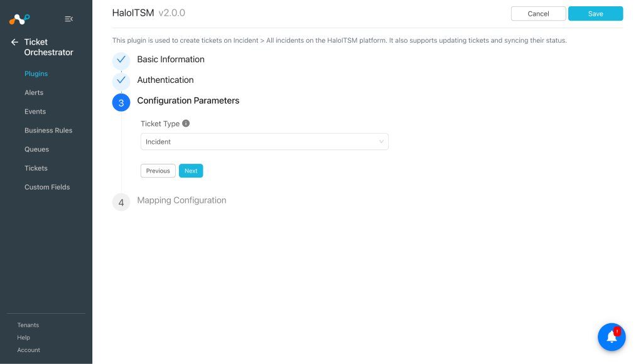Screen dimensions: 643x364
Task: Click the Next button
Action: [191, 171]
